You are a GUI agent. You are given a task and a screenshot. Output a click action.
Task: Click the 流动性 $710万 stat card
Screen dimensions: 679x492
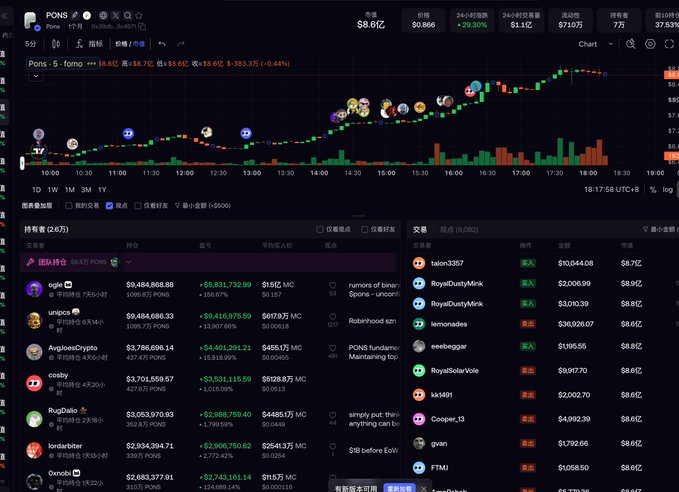pos(570,20)
